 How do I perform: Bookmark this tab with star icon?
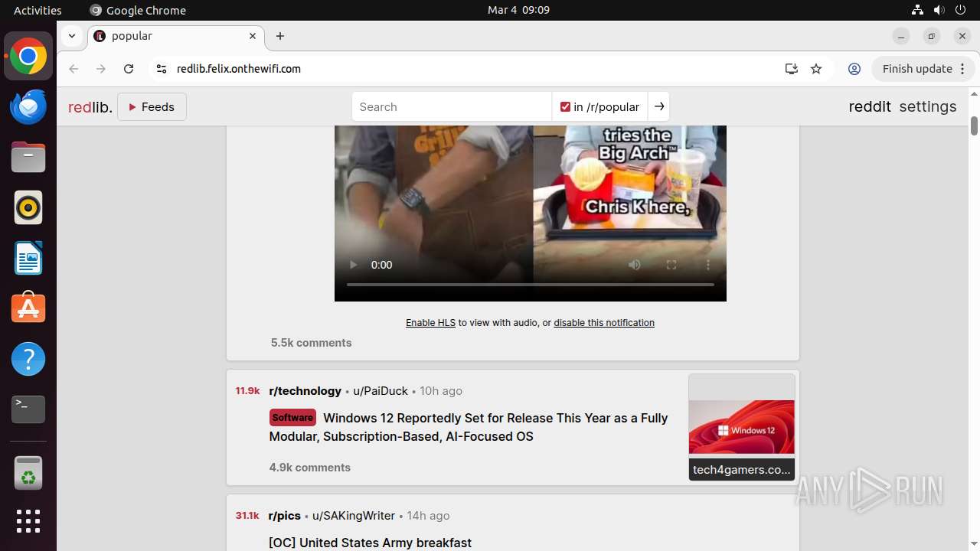tap(816, 69)
